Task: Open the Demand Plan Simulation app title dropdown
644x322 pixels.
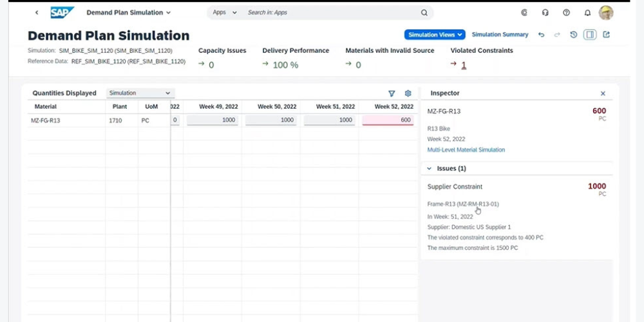Action: (128, 13)
